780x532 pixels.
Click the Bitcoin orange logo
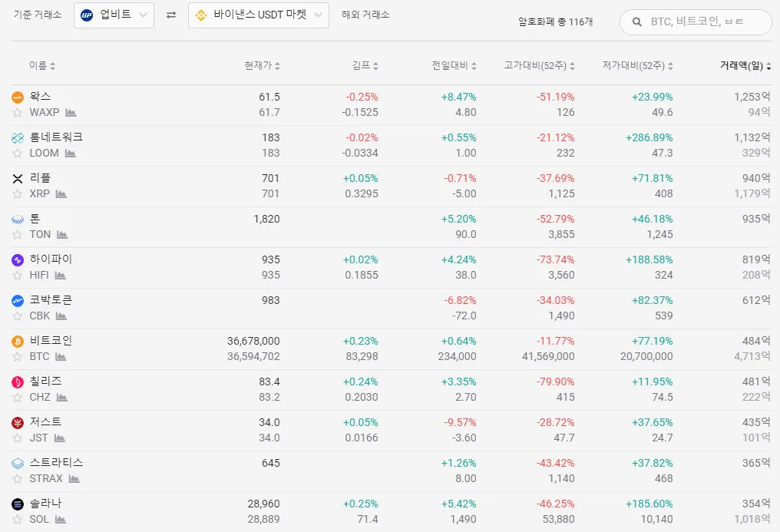click(x=18, y=342)
